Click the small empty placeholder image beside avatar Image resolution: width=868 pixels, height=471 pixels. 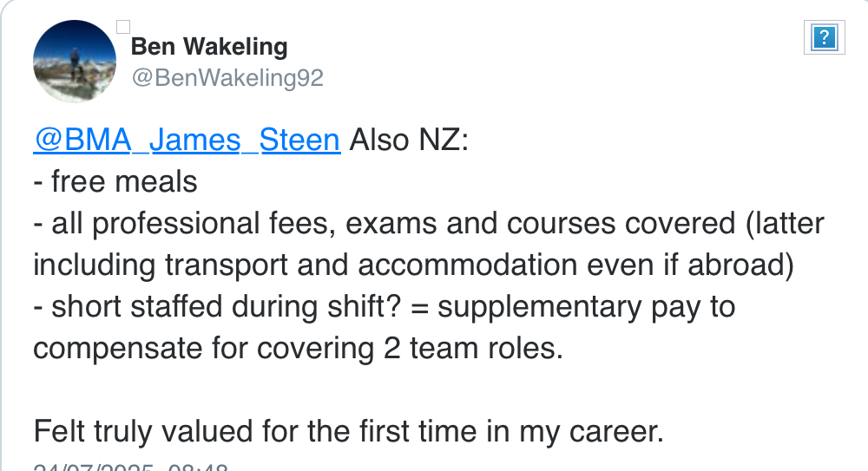point(123,27)
